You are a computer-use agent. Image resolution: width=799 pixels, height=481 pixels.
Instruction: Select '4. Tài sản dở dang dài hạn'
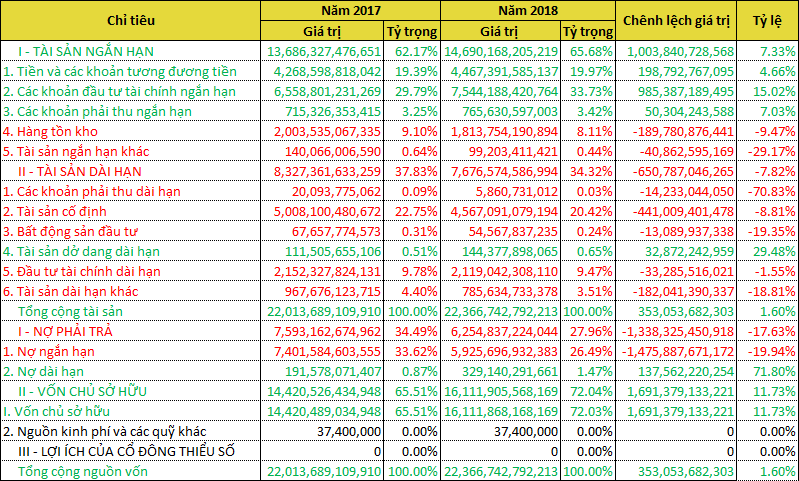[82, 251]
